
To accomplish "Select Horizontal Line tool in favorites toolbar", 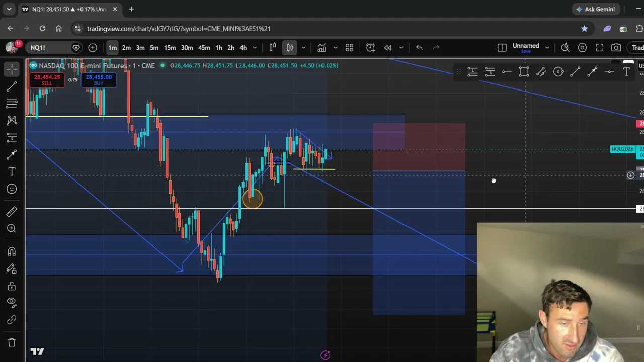I will click(x=507, y=72).
